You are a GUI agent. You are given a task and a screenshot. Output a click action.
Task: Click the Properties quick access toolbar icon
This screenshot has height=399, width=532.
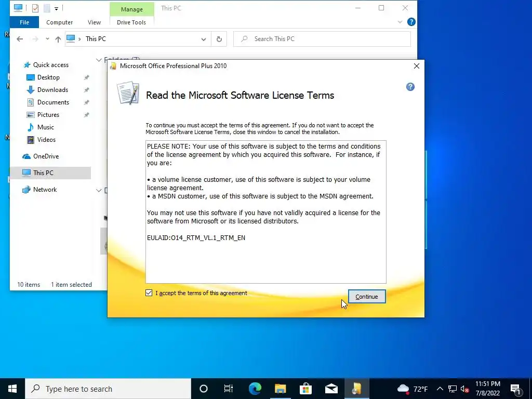pyautogui.click(x=35, y=8)
